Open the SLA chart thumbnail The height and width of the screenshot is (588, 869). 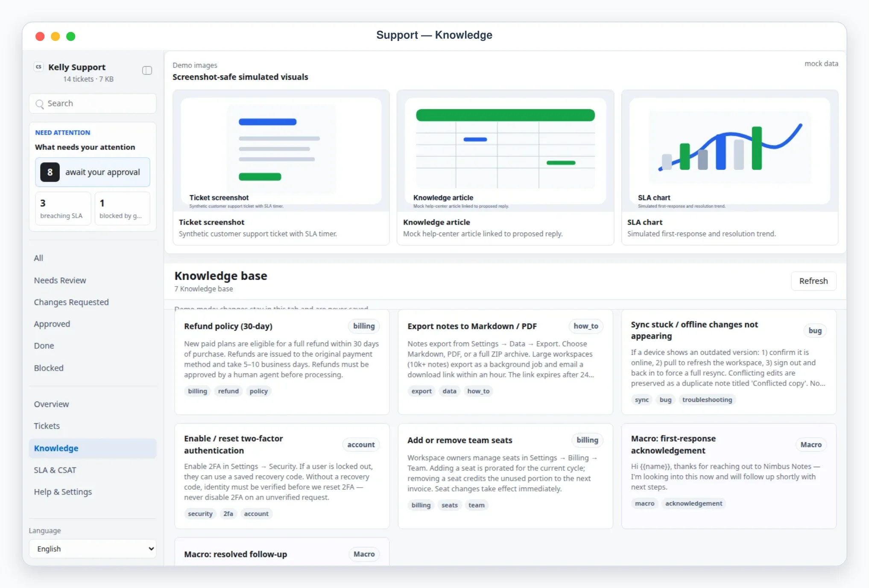(x=730, y=151)
